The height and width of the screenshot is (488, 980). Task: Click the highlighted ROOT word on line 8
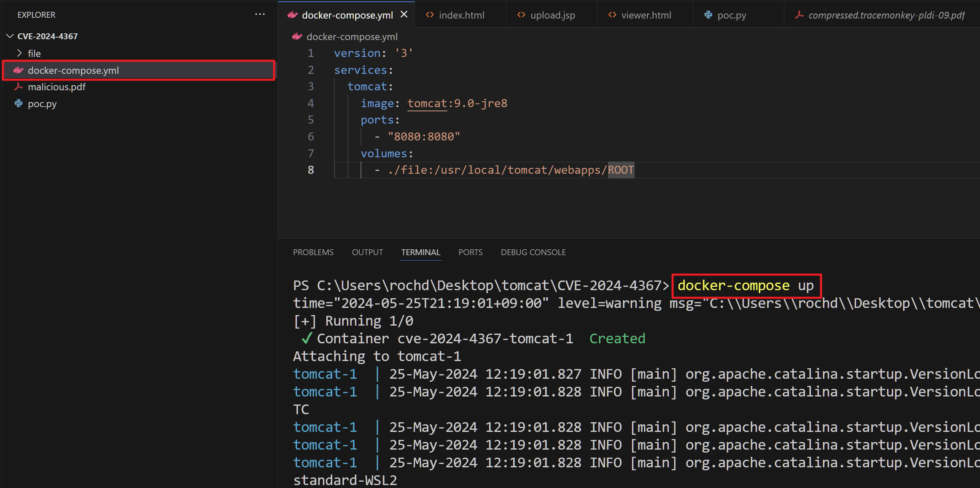click(621, 170)
